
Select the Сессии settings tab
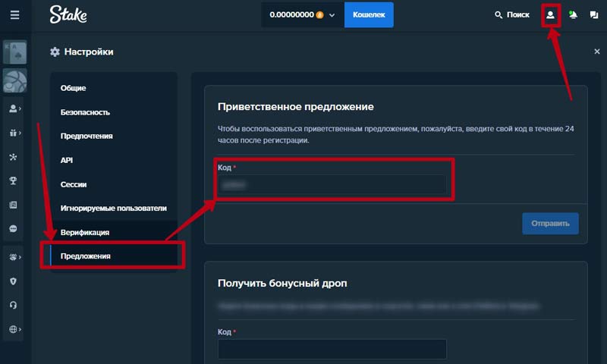coord(114,184)
